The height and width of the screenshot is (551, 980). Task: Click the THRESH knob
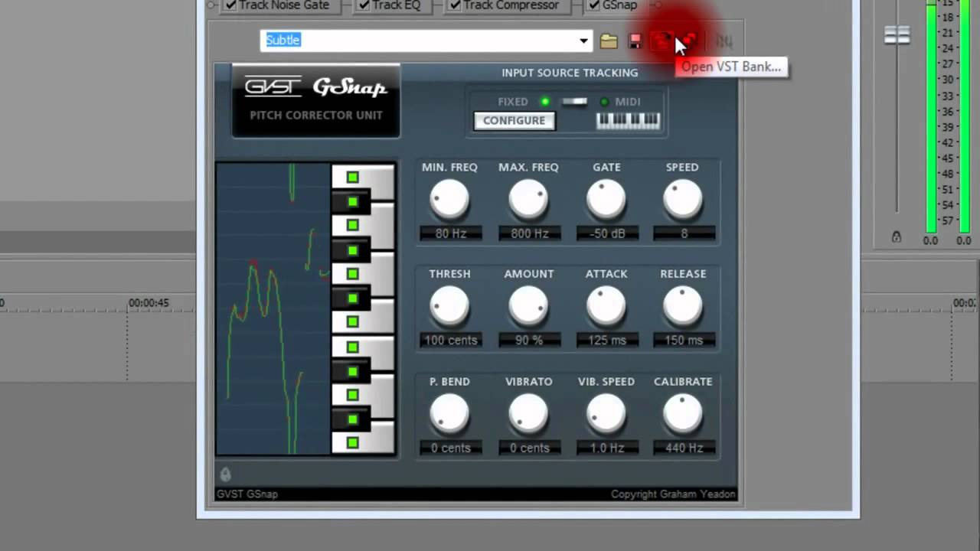(449, 307)
